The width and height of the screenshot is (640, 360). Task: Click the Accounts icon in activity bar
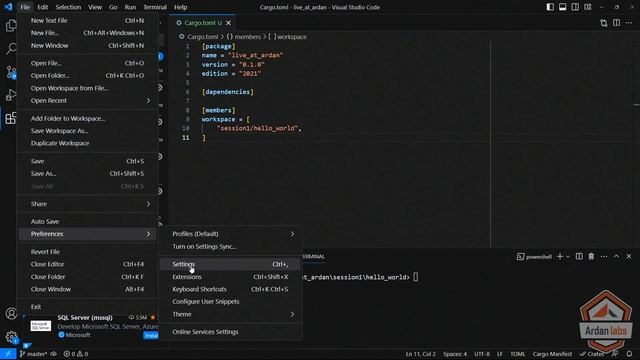(11, 313)
